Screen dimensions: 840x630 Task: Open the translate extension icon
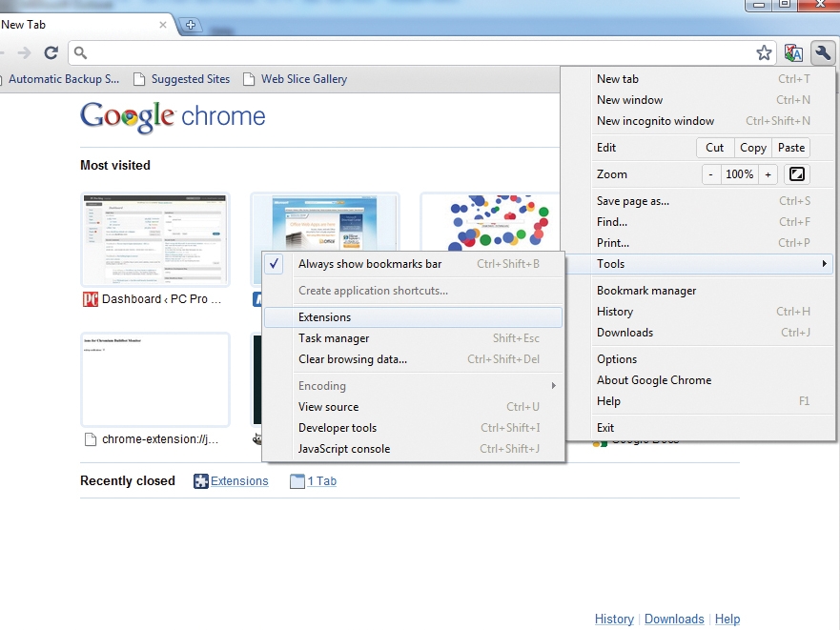(793, 52)
